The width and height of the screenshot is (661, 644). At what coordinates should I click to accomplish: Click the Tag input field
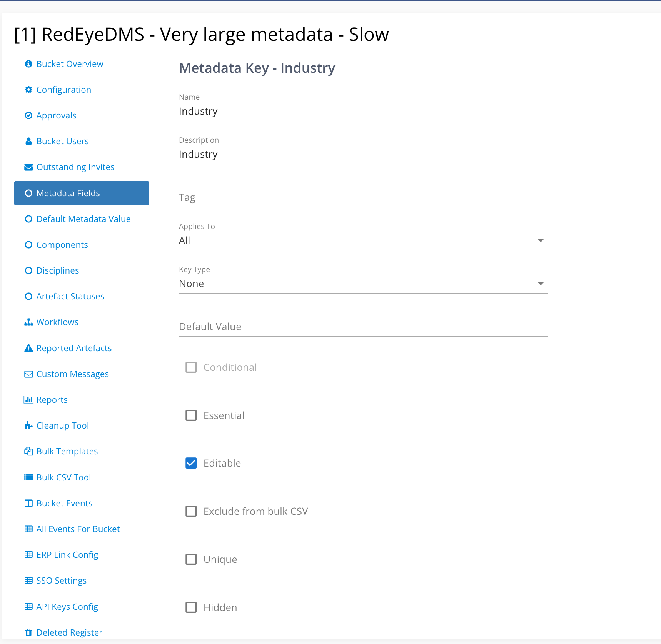(363, 198)
